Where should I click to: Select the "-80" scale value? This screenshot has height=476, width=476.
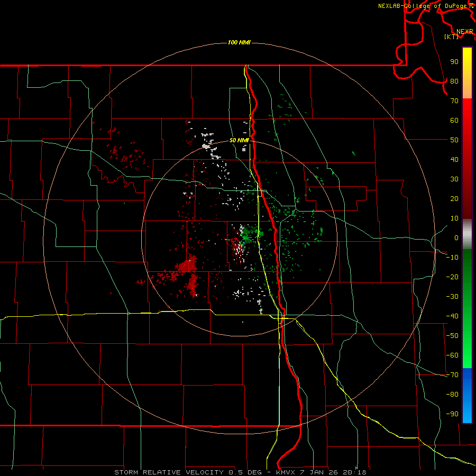452,395
